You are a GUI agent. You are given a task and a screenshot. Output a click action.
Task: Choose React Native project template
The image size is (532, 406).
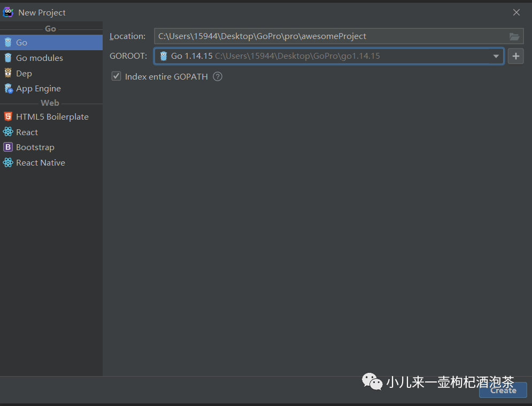click(51, 163)
